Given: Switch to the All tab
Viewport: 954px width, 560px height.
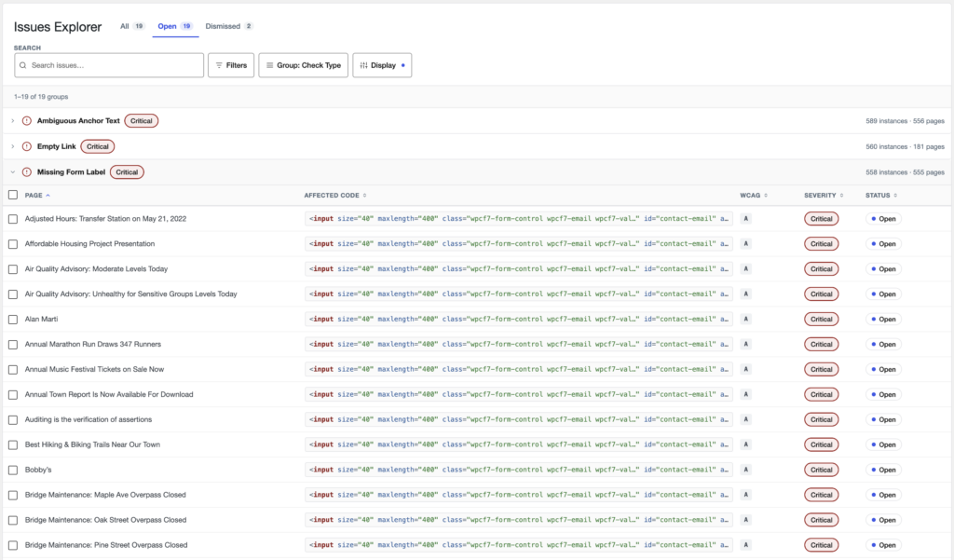Looking at the screenshot, I should coord(132,26).
